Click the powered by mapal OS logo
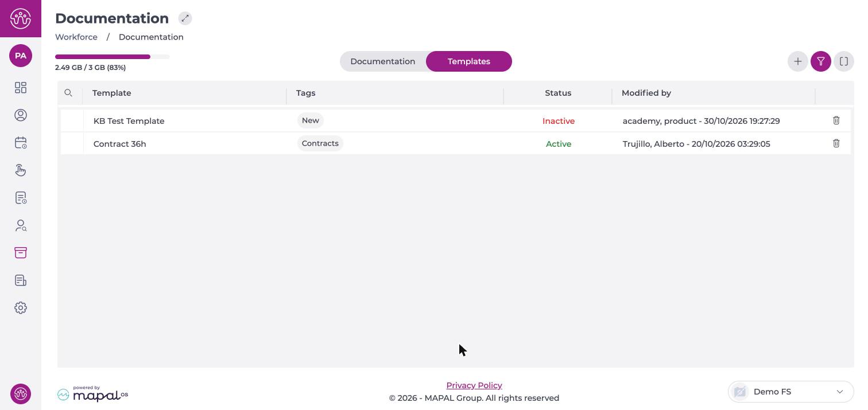Image resolution: width=868 pixels, height=410 pixels. coord(92,393)
